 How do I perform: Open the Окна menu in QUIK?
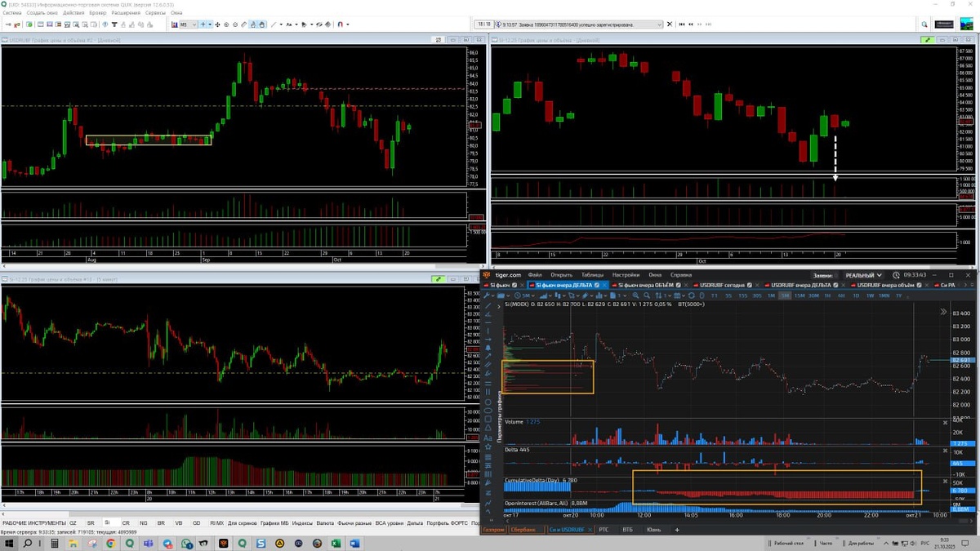tap(176, 13)
